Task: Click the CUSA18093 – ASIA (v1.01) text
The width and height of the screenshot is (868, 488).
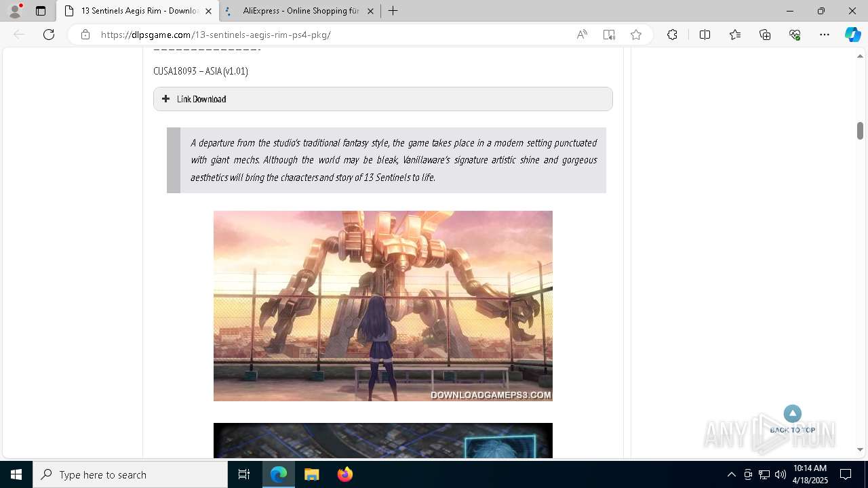Action: pos(201,71)
